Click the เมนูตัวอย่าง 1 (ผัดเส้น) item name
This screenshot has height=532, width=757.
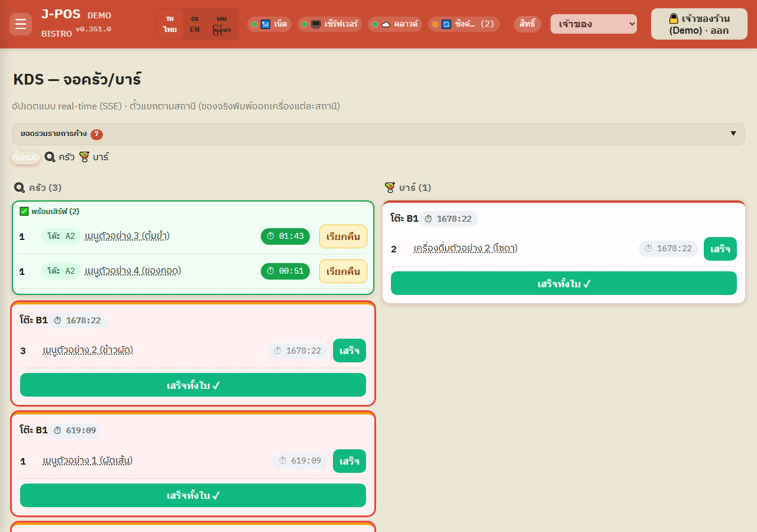(x=88, y=461)
